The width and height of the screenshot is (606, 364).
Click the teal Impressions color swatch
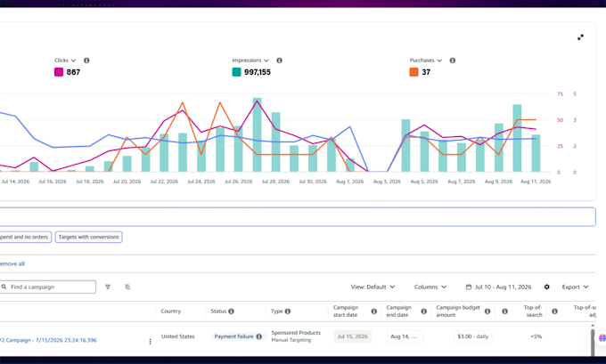click(236, 72)
